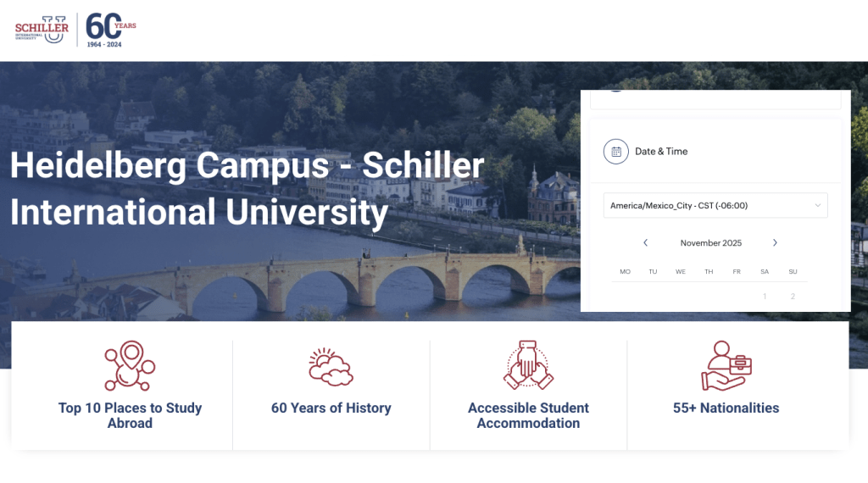Click the 60 Years of History text
This screenshot has height=483, width=868.
point(331,408)
